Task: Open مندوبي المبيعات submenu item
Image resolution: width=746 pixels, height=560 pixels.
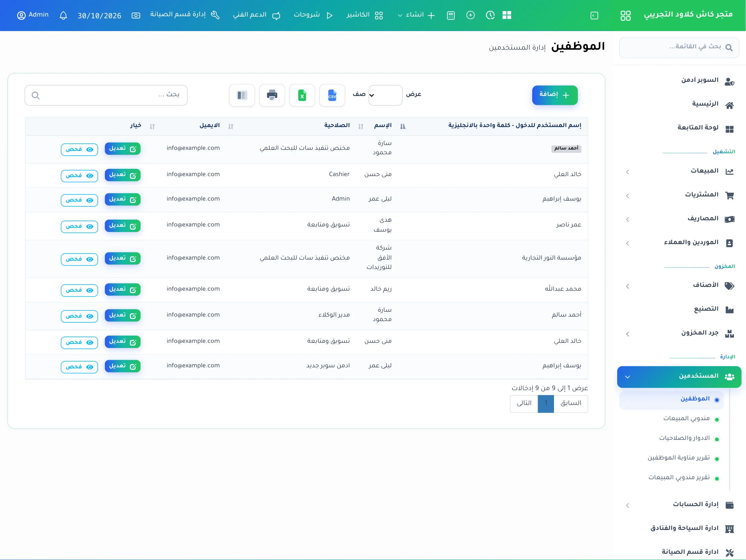Action: click(x=686, y=419)
